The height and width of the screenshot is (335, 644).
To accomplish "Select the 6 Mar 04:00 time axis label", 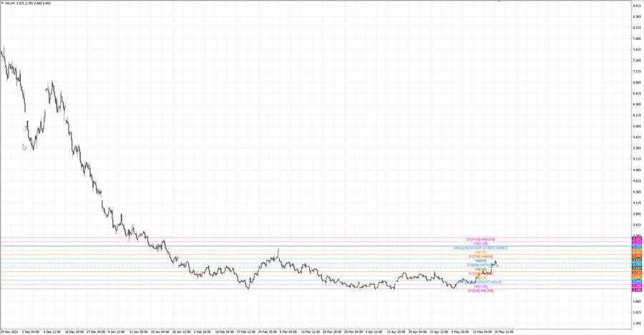I will pos(288,331).
